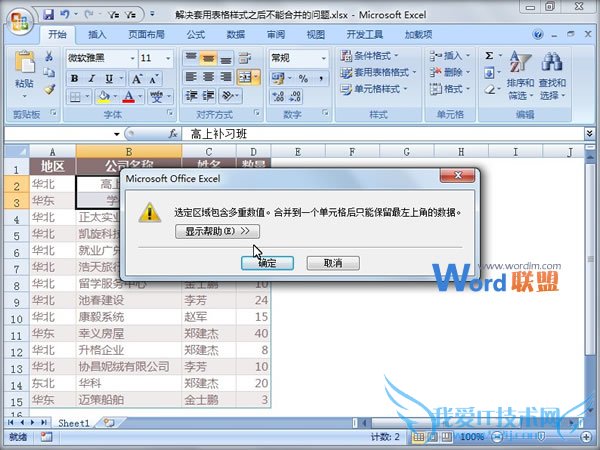
Task: Open 条件格式 conditional formatting menu
Action: [369, 56]
